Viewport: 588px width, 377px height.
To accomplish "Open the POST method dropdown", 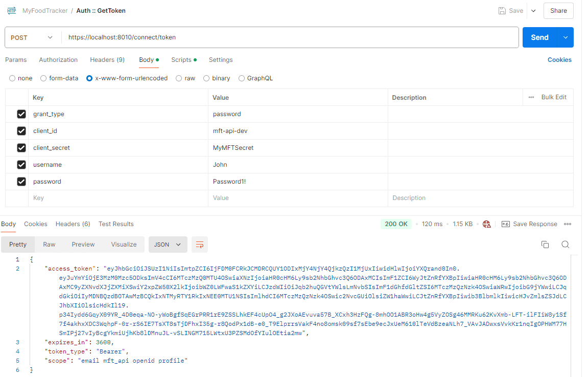I will [32, 37].
